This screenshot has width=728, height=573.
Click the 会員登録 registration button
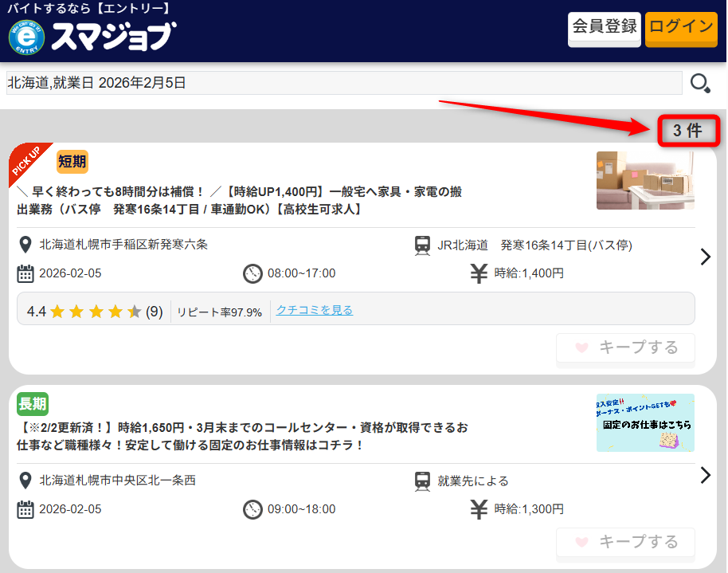(x=604, y=29)
